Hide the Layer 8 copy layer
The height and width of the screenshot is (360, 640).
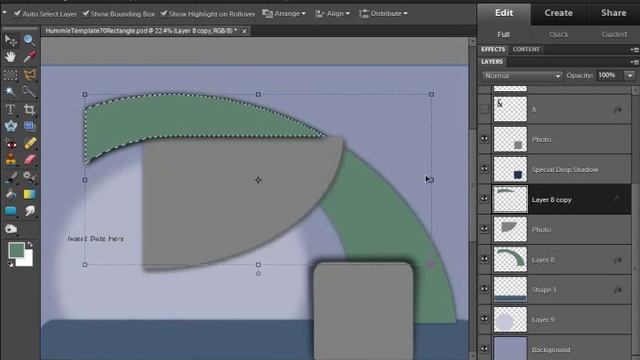[x=484, y=199]
